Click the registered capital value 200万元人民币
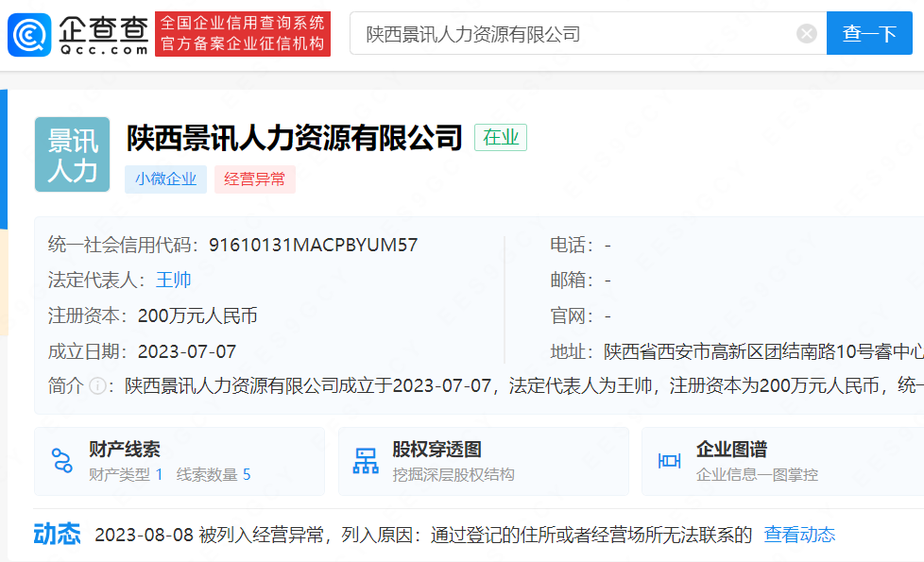Screen dimensions: 924x562 point(197,315)
